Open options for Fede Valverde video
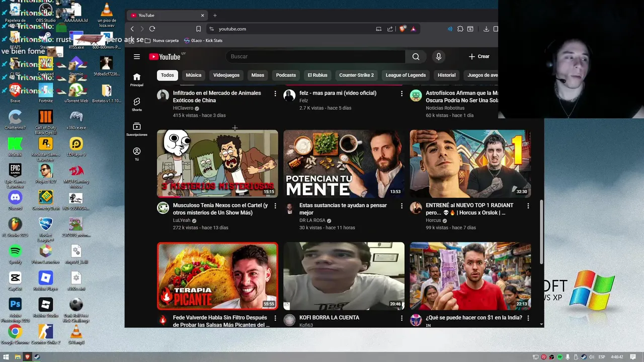644x362 pixels. point(275,318)
